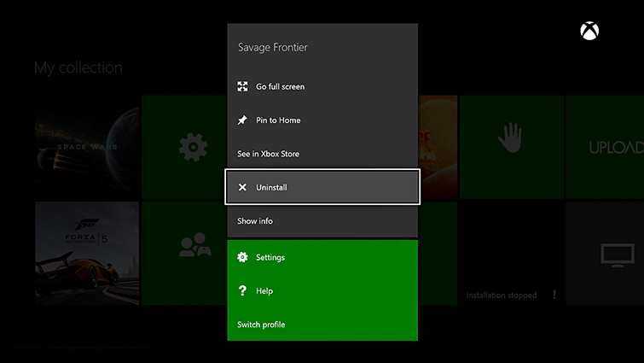644x363 pixels.
Task: Click the exclamation mark next to Installation stopped
Action: [x=554, y=295]
